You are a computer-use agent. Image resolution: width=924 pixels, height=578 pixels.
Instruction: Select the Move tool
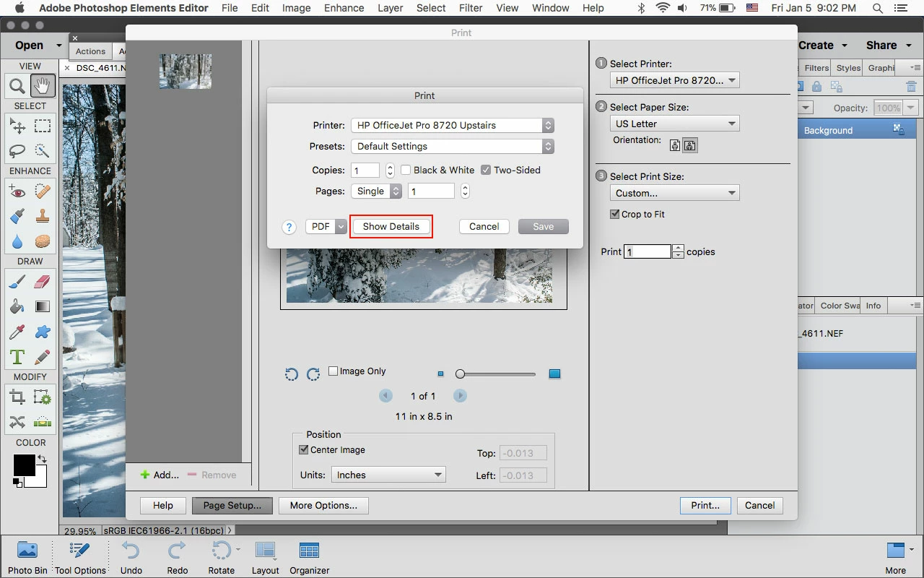pyautogui.click(x=17, y=126)
